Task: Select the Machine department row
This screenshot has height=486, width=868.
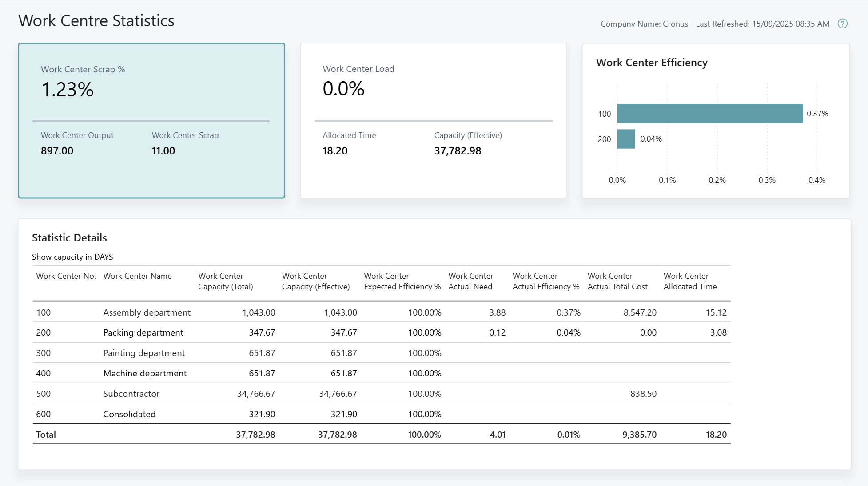Action: click(x=145, y=373)
